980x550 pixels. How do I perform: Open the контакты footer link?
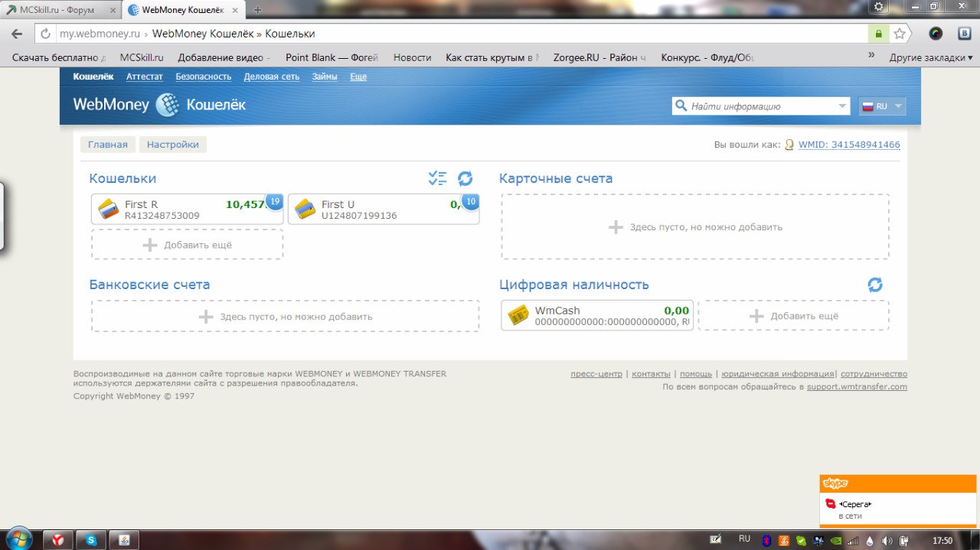651,374
